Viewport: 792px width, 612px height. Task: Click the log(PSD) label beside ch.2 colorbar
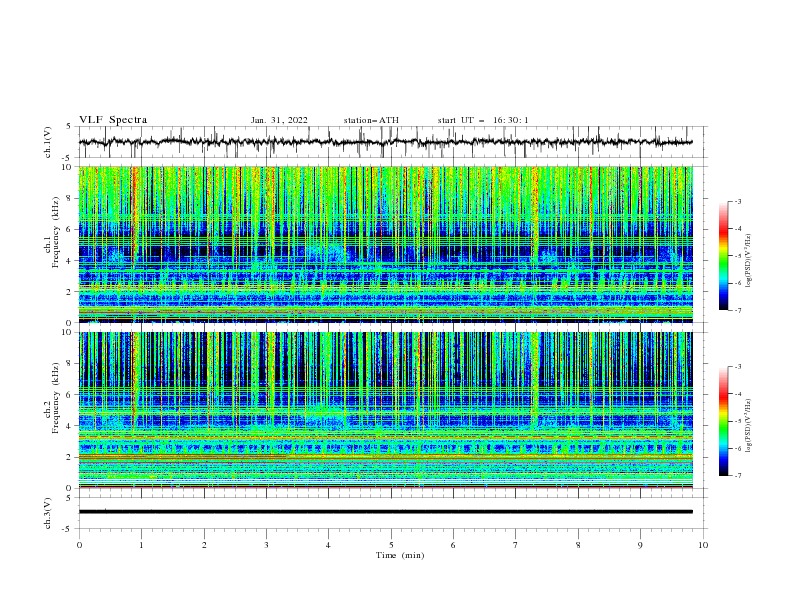click(x=749, y=425)
